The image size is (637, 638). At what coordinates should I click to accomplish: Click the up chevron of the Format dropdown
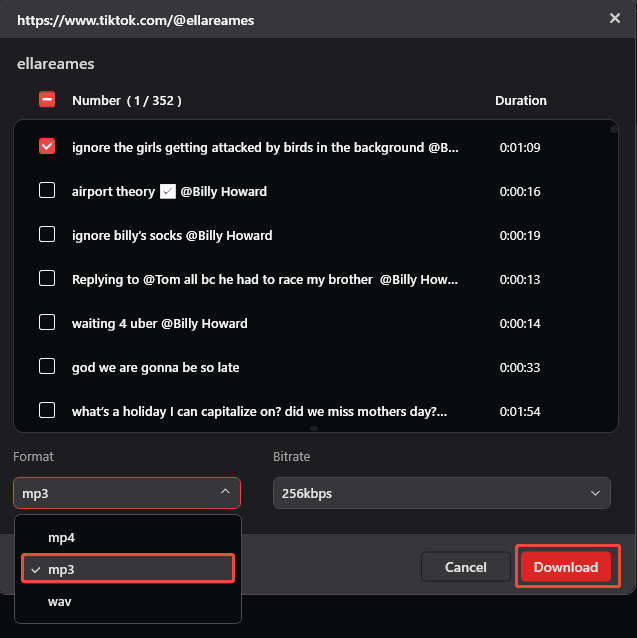pyautogui.click(x=225, y=492)
